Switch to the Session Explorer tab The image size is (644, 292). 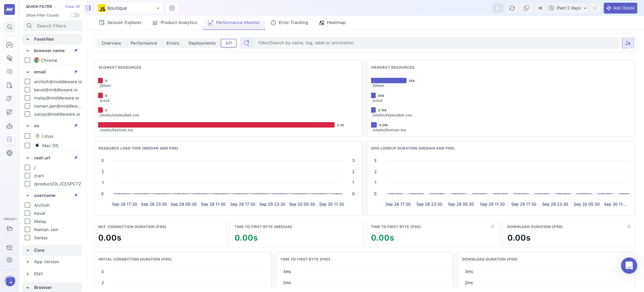tap(120, 23)
